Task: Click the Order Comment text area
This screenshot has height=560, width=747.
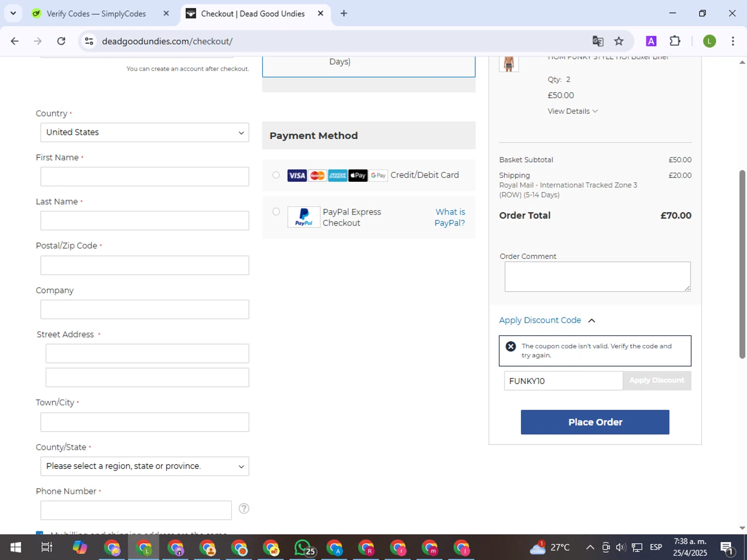Action: (598, 276)
